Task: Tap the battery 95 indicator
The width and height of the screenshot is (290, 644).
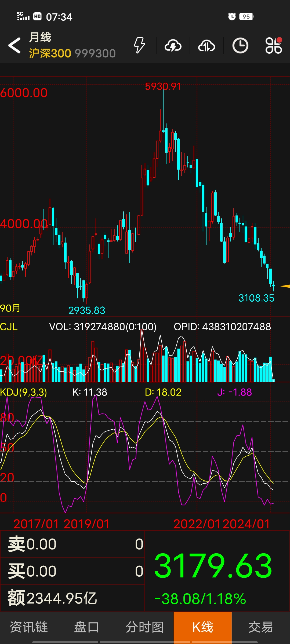Action: tap(246, 17)
